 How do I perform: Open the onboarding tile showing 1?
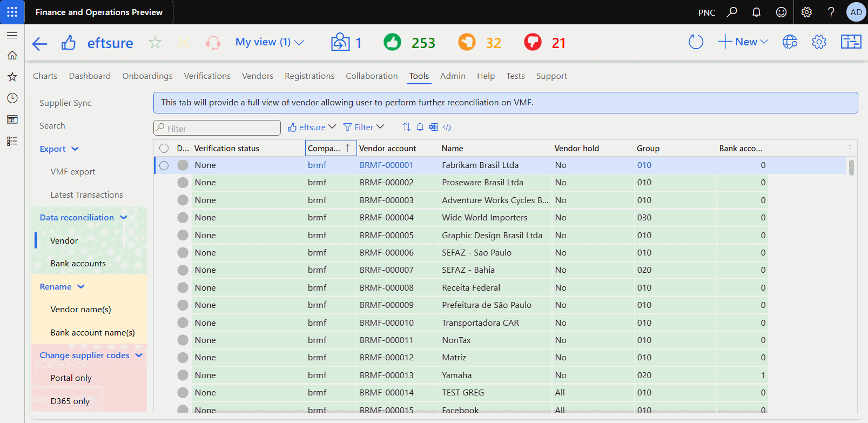[346, 42]
